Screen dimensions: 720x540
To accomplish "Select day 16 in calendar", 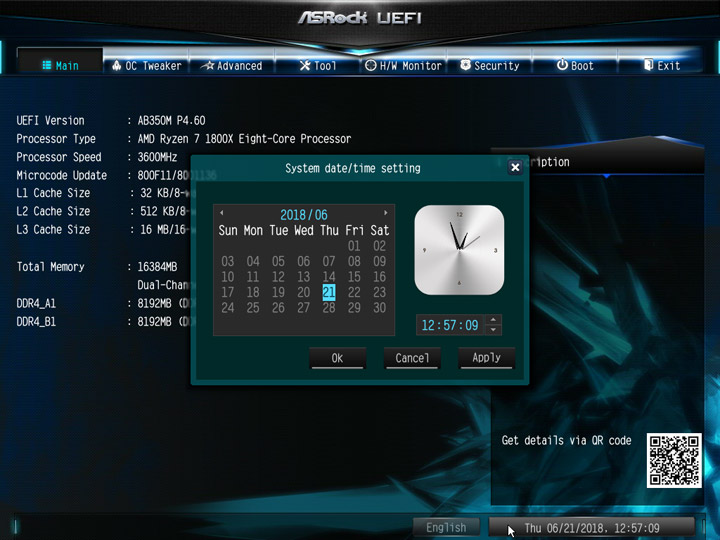I will pos(379,277).
